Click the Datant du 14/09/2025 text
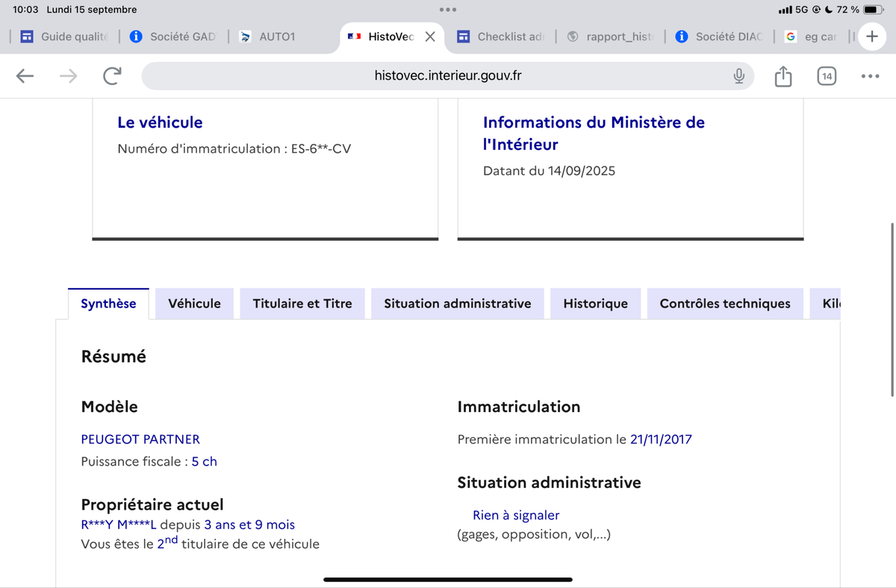This screenshot has height=588, width=896. pos(549,171)
